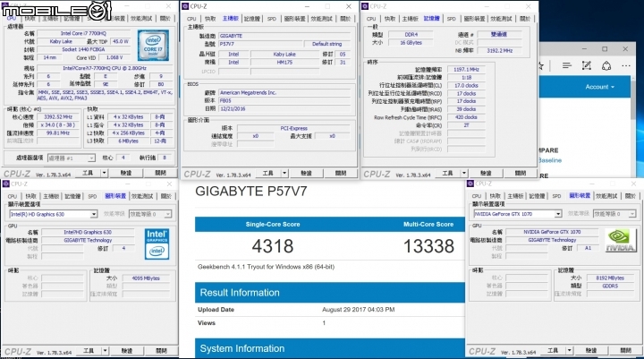Open Edge more options ellipsis menu
Viewport: 644px width, 359px height.
point(625,65)
